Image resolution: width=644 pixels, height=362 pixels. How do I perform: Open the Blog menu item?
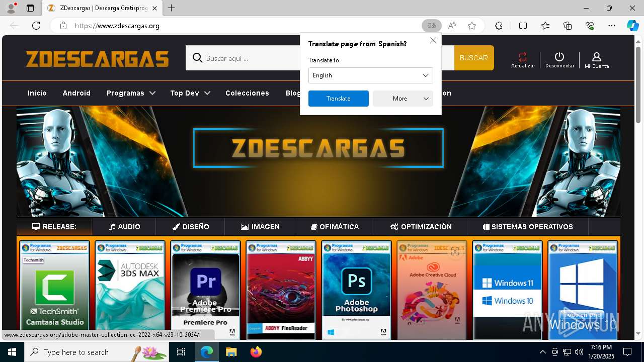click(x=293, y=93)
